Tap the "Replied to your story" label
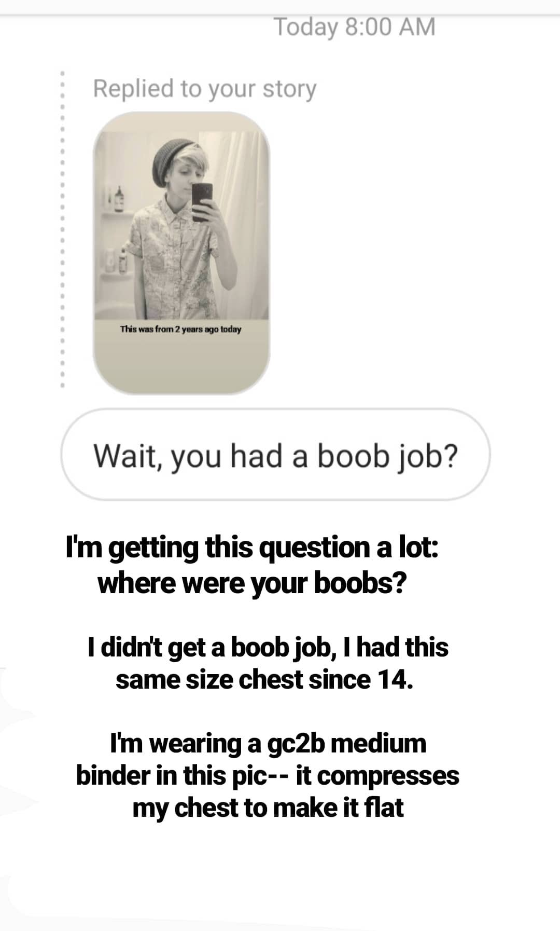560x931 pixels. pos(205,88)
